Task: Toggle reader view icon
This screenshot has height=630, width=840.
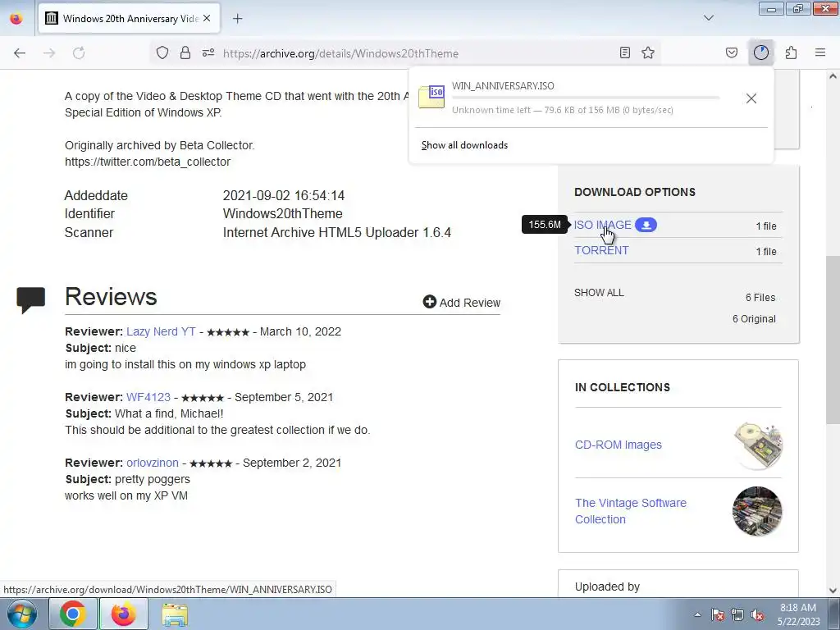Action: pos(624,53)
